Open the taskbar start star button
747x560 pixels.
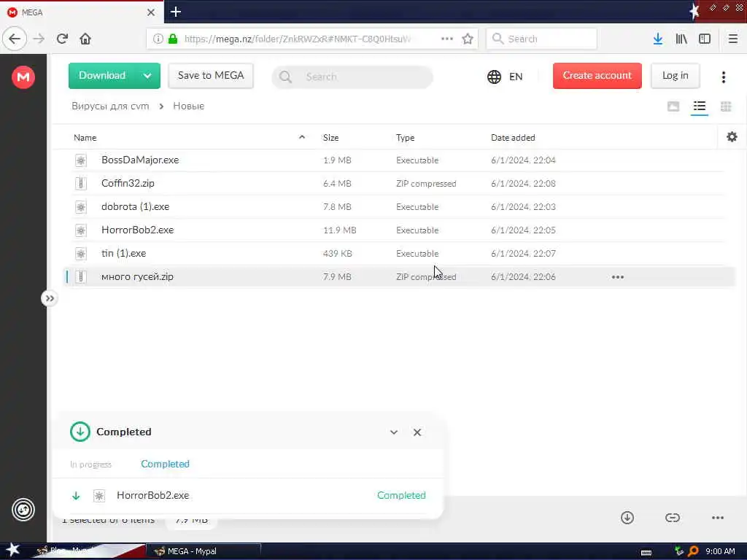(x=13, y=550)
